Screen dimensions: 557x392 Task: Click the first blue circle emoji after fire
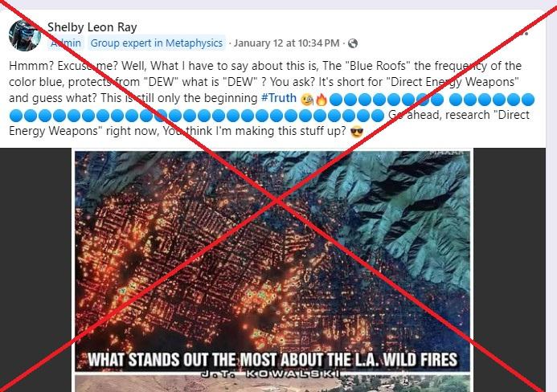point(336,100)
